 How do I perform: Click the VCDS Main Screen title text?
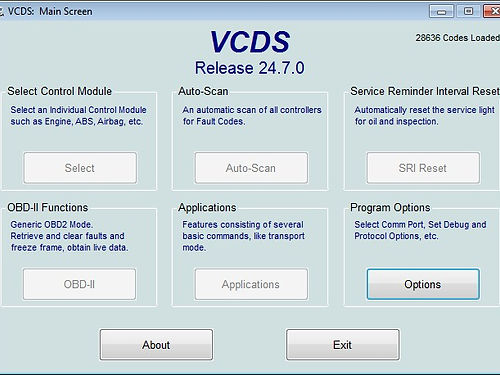50,11
